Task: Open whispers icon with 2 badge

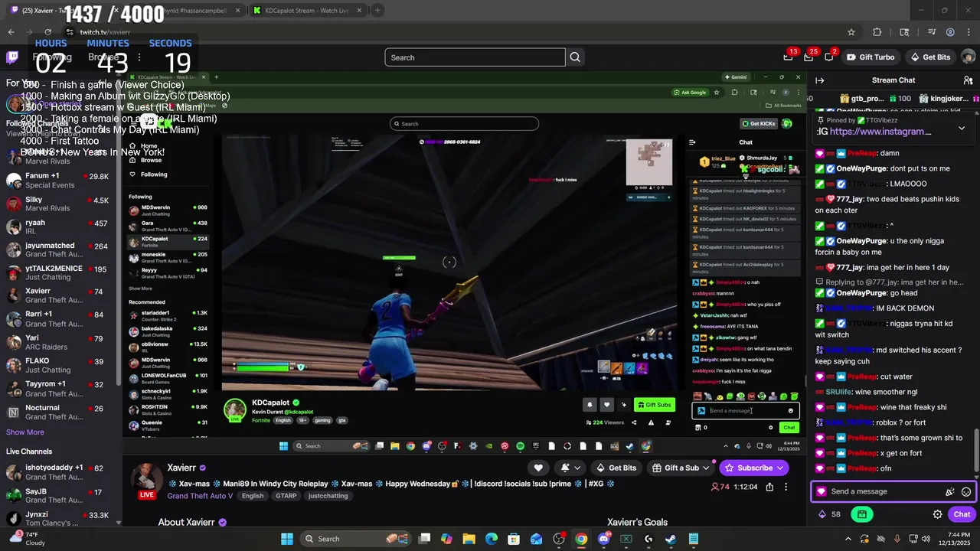Action: point(829,57)
